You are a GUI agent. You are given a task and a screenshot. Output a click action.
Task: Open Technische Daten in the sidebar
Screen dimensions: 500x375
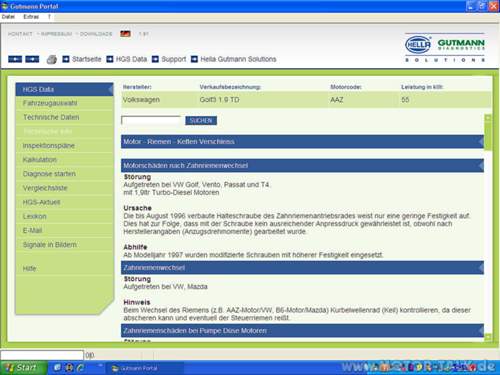click(x=64, y=117)
